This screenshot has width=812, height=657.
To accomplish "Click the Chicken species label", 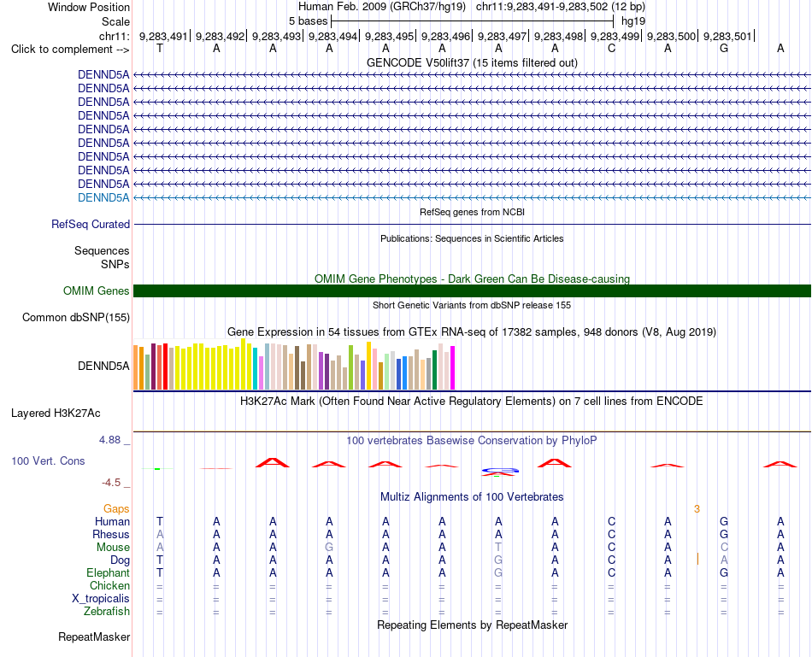I will click(x=109, y=585).
